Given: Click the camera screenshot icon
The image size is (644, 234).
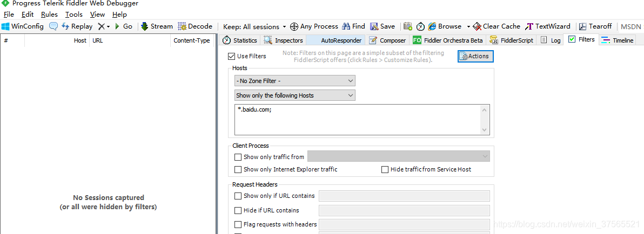Looking at the screenshot, I should 407,26.
